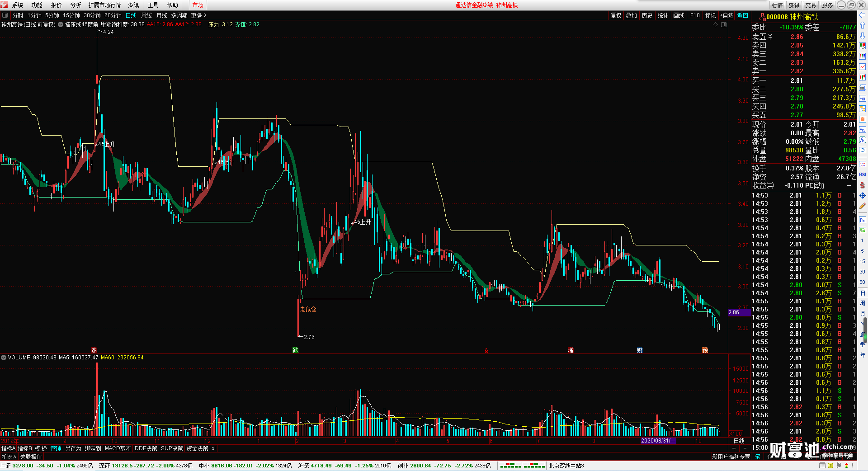
Task: Expand the 更多 periods dropdown
Action: [x=198, y=15]
